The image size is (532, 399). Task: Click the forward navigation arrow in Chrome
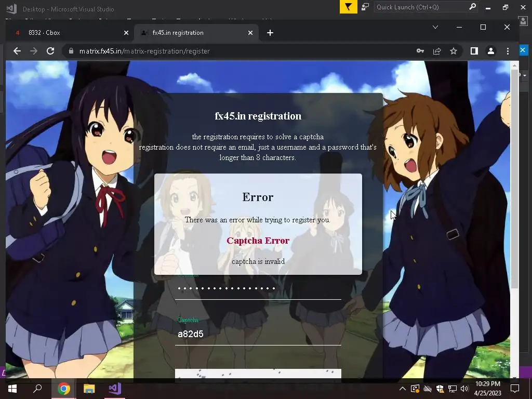tap(34, 51)
